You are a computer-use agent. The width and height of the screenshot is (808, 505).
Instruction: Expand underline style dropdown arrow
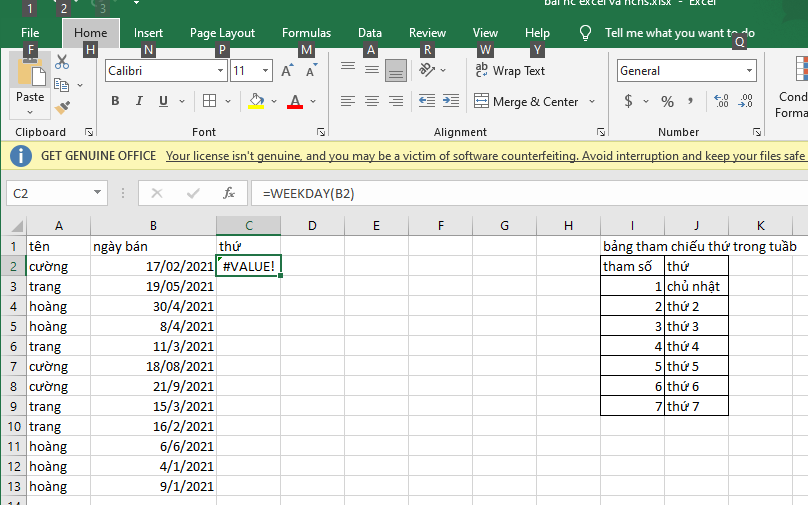(x=182, y=102)
